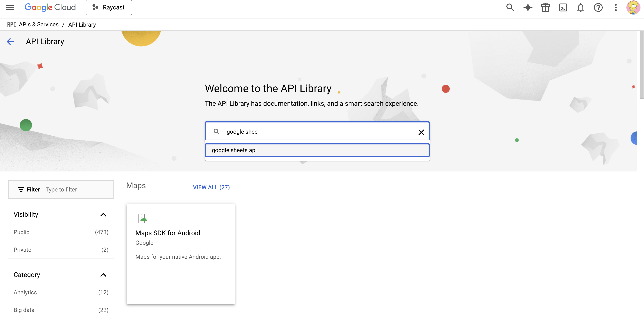This screenshot has width=644, height=317.
Task: Clear the search field with X
Action: (x=421, y=132)
